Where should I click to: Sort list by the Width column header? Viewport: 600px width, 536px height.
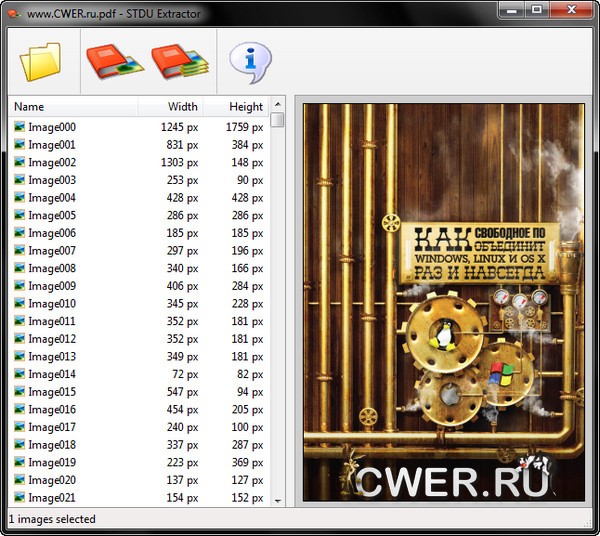pos(170,106)
